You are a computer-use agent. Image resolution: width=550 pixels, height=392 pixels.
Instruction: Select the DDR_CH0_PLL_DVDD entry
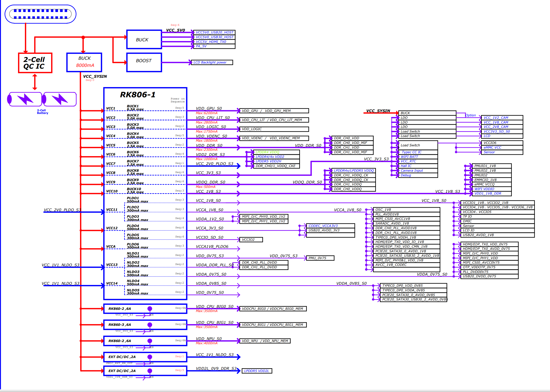[264, 263]
